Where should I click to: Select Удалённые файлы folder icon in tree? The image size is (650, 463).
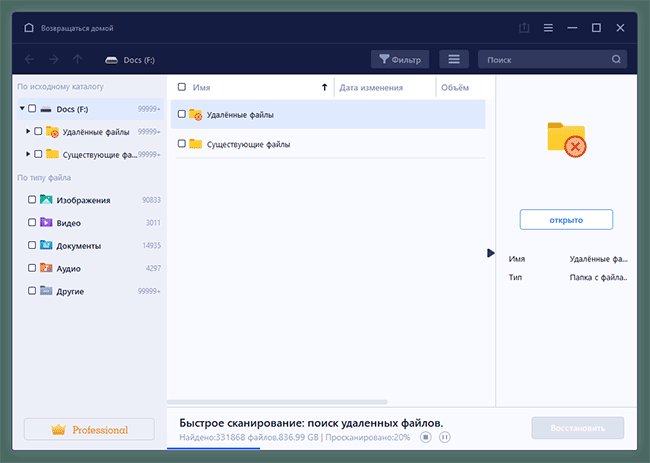pos(52,132)
